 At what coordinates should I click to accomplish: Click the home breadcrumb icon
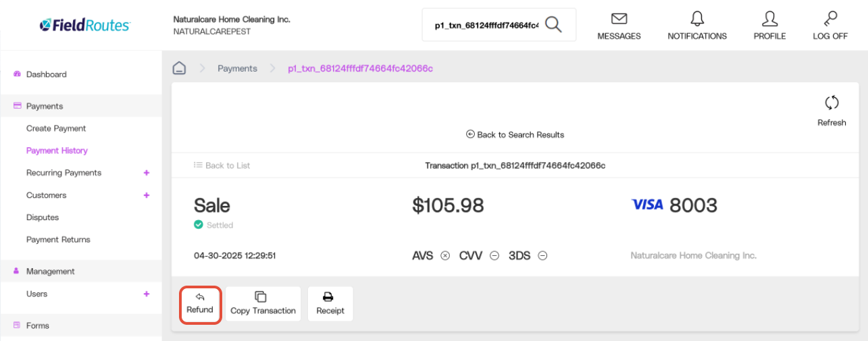tap(179, 68)
